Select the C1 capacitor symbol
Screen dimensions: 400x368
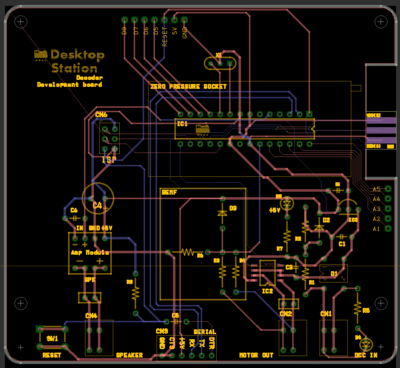tap(341, 237)
